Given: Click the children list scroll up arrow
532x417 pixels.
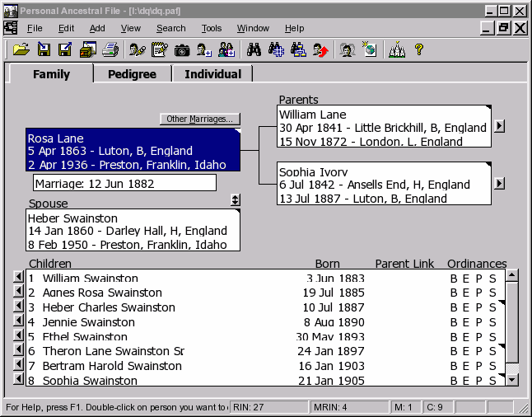Looking at the screenshot, I should 512,275.
